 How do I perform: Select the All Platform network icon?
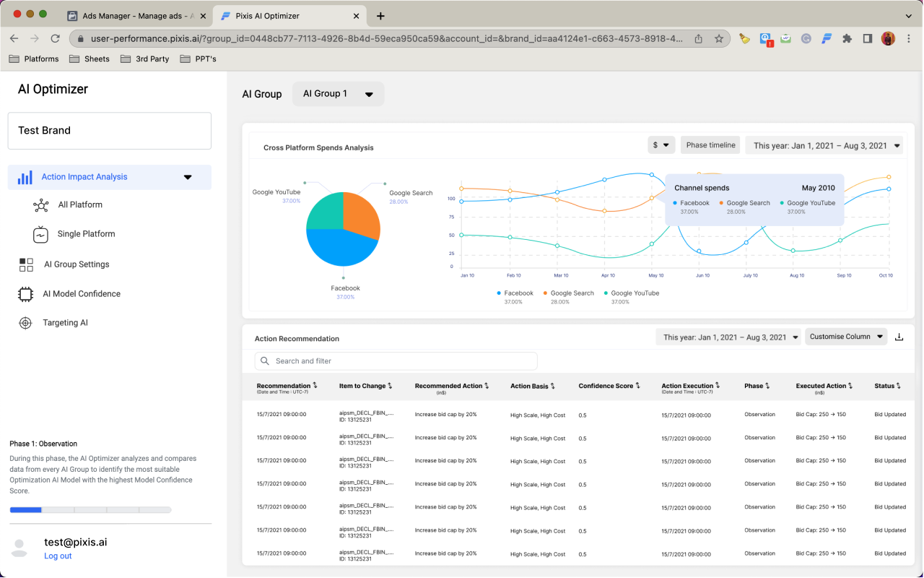[x=41, y=205]
